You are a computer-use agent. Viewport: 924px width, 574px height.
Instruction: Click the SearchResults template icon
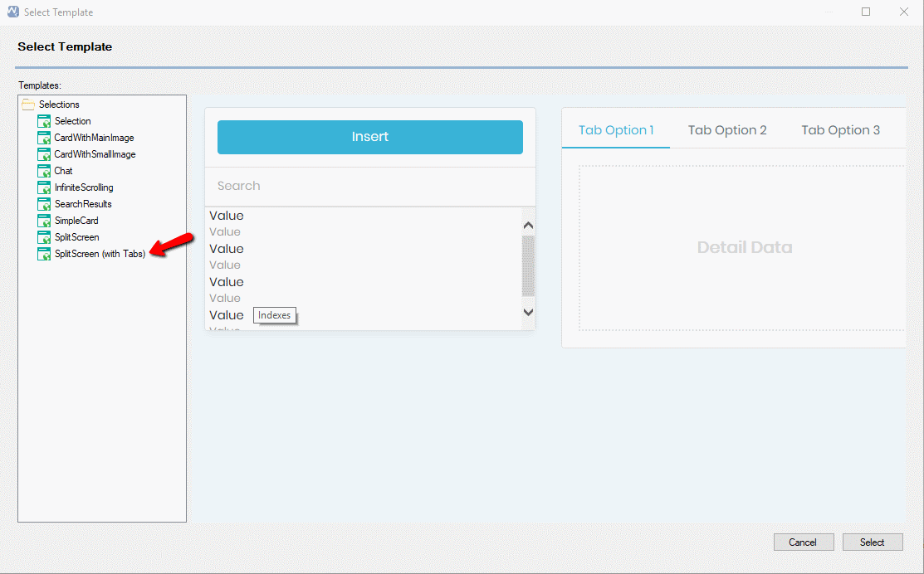point(44,204)
